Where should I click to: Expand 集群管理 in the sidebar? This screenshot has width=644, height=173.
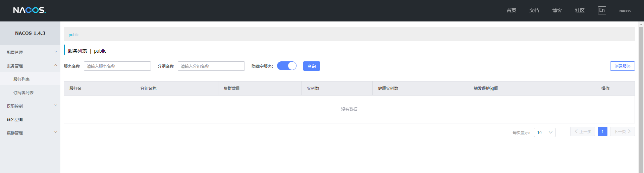pos(30,133)
